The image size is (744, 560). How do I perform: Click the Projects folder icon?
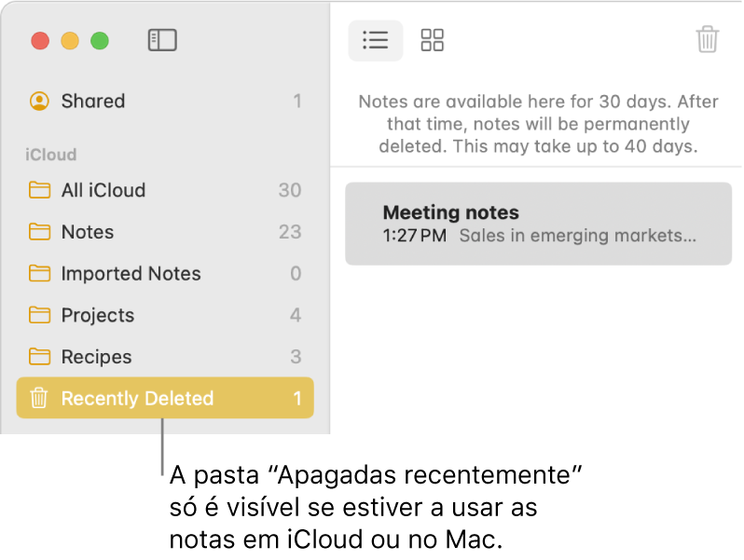pos(39,315)
